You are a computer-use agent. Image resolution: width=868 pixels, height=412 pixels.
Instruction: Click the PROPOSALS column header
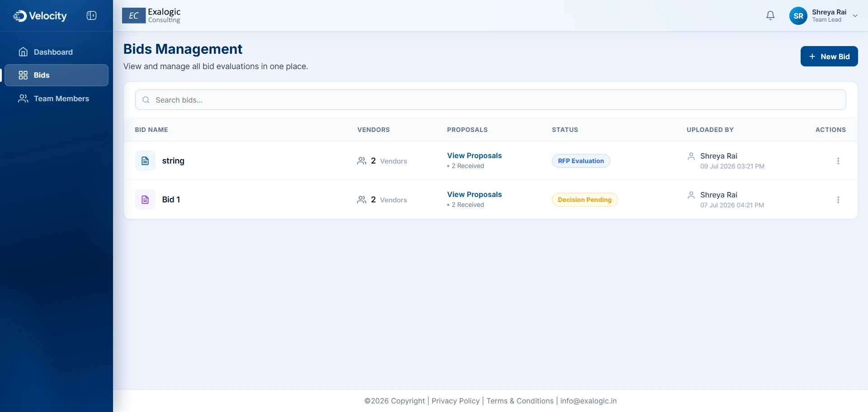point(467,130)
